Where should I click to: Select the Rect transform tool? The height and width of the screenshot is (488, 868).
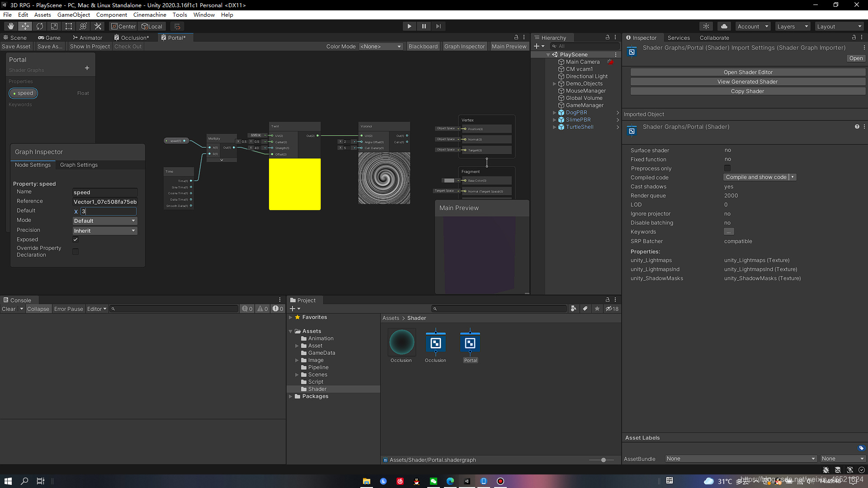click(x=69, y=26)
